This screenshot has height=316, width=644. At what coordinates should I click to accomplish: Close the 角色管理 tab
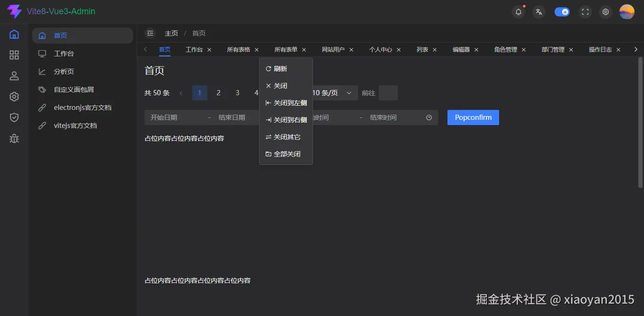coord(524,50)
